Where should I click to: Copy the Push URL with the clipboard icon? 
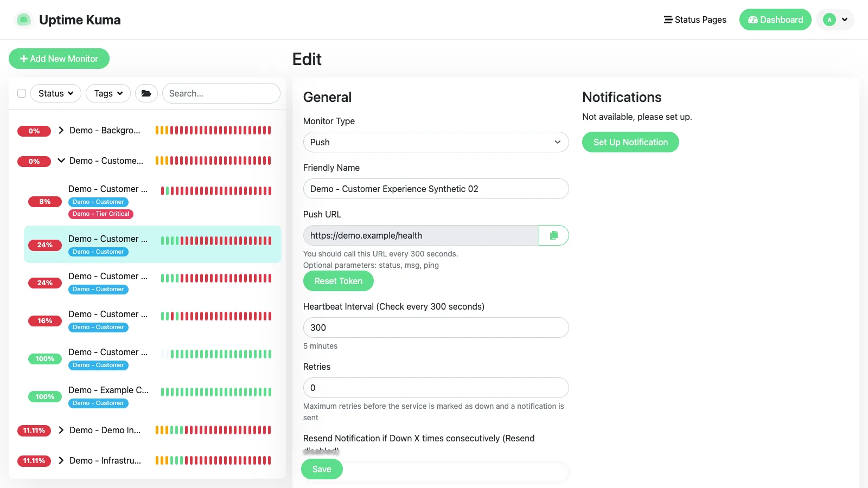coord(554,235)
